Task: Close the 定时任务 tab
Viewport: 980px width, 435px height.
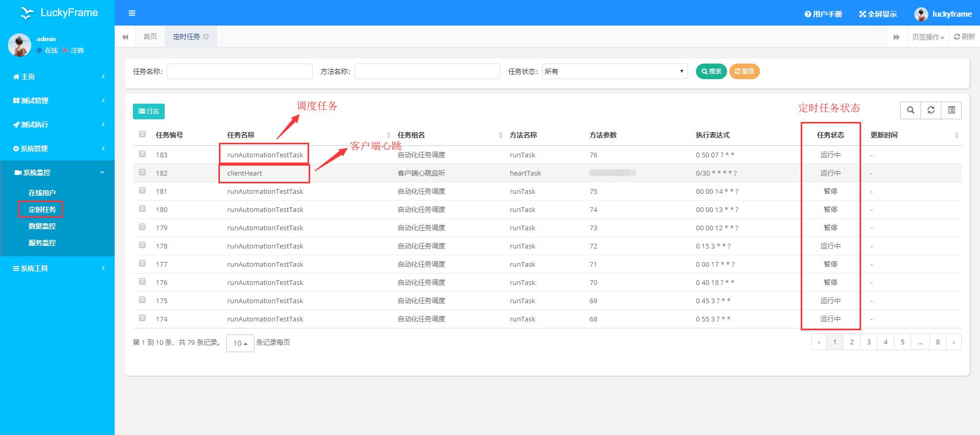Action: (x=206, y=36)
